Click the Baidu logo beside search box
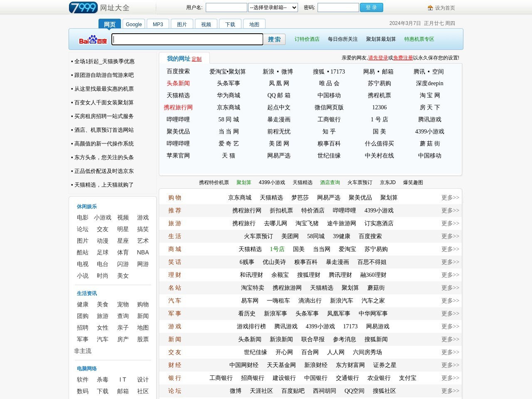The width and height of the screenshot is (532, 399). (93, 39)
